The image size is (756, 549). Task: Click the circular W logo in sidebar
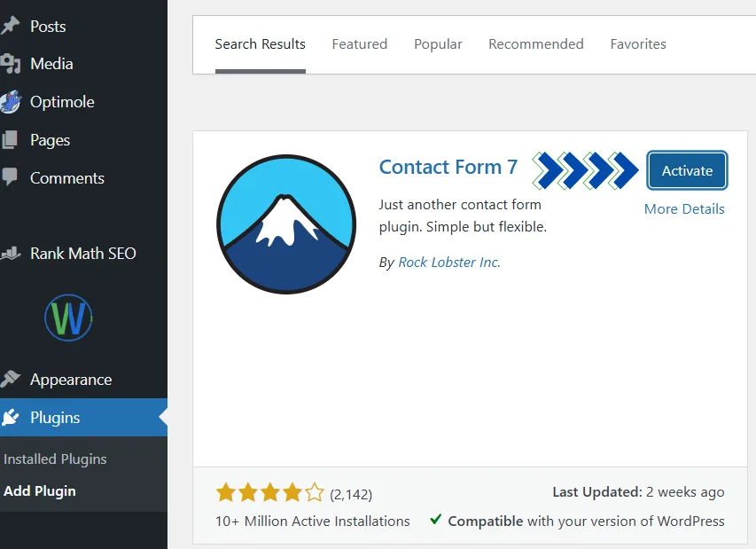68,317
